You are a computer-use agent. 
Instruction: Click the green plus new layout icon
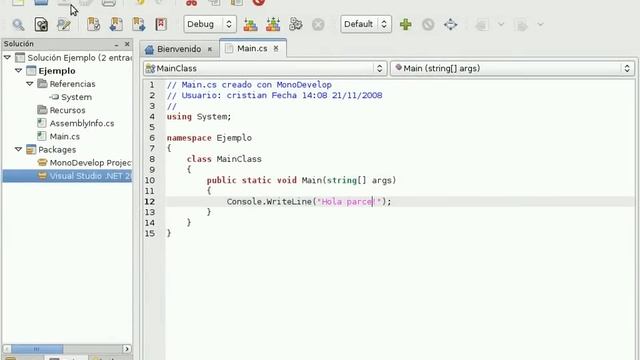(405, 24)
